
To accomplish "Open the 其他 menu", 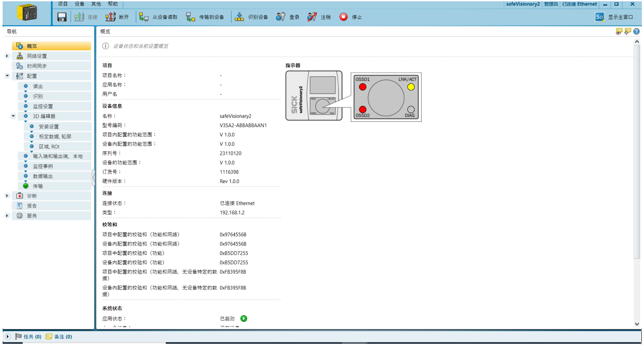I will [96, 4].
